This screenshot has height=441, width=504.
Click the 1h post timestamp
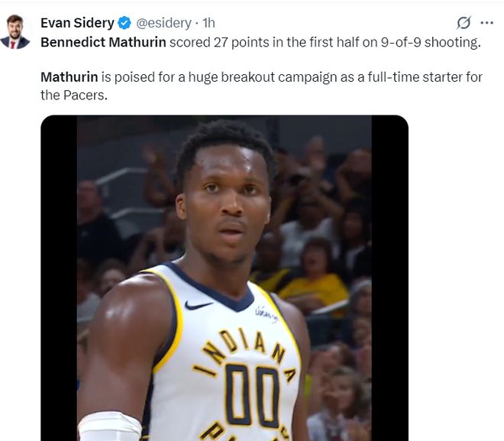208,23
